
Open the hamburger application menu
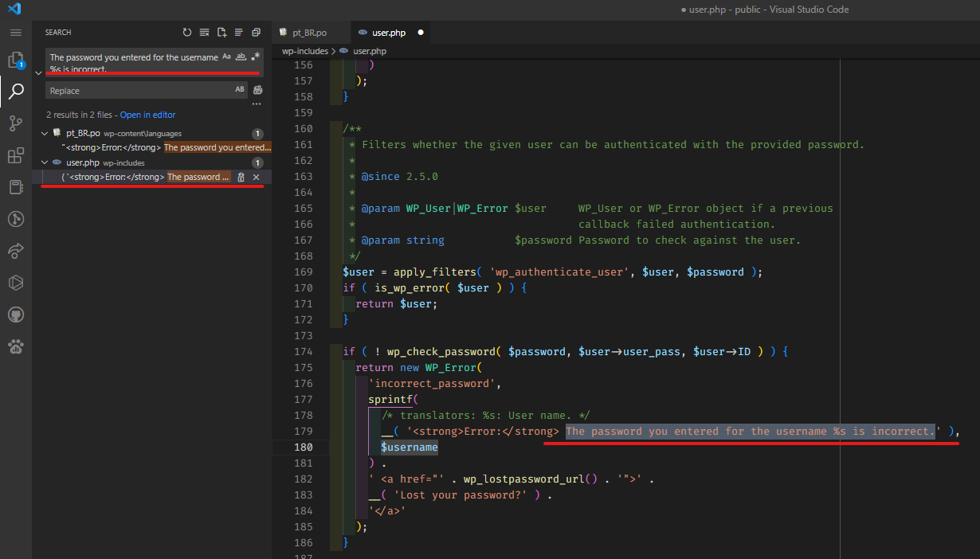(x=15, y=33)
